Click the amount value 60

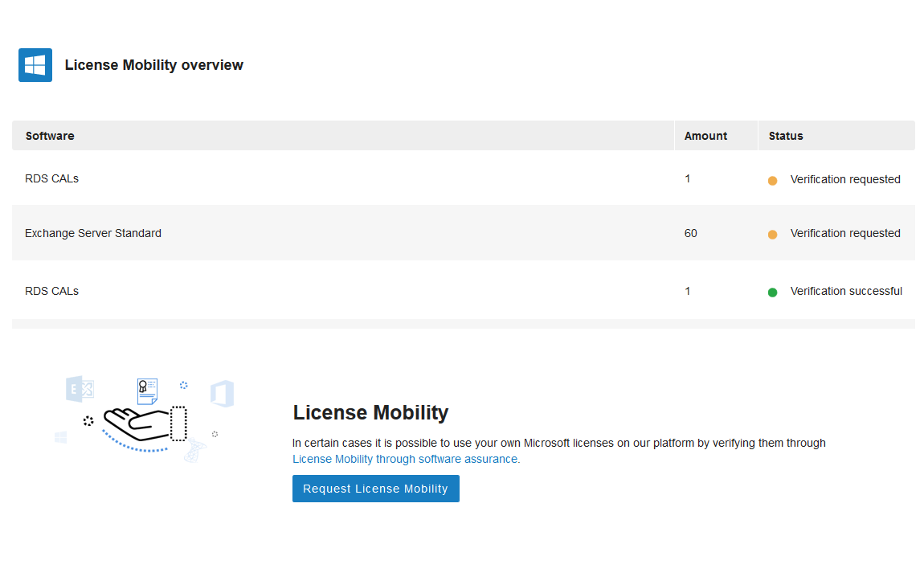click(691, 233)
